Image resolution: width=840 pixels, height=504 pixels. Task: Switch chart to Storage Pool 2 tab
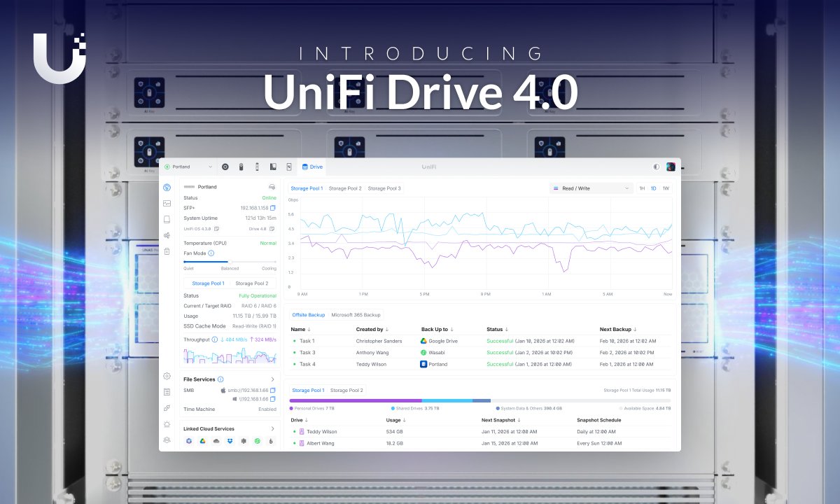click(x=345, y=188)
